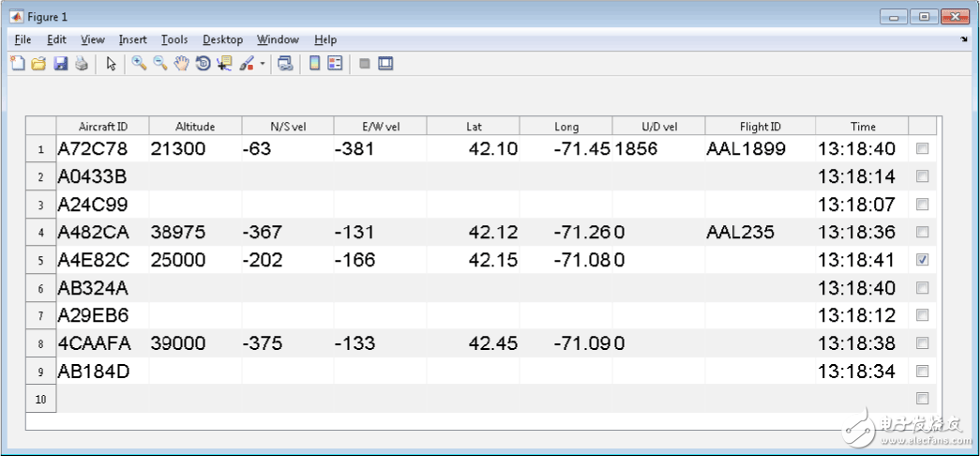Save the figure using the floppy icon
Image resolution: width=980 pixels, height=456 pixels.
(60, 64)
